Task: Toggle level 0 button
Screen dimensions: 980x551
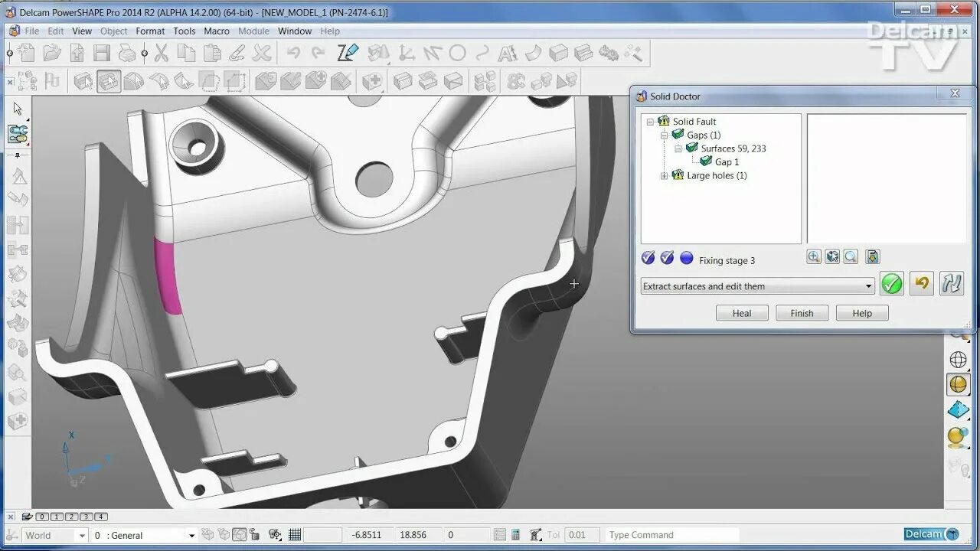Action: pos(42,517)
